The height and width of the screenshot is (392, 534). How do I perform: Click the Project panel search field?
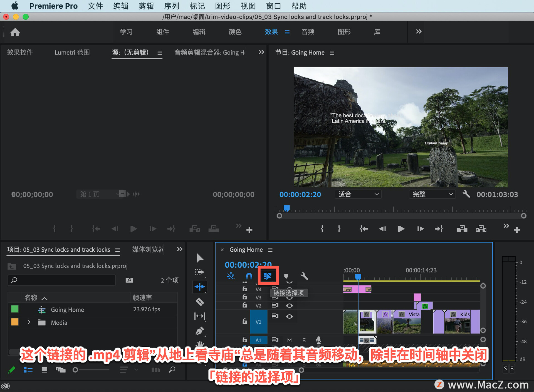(x=62, y=280)
